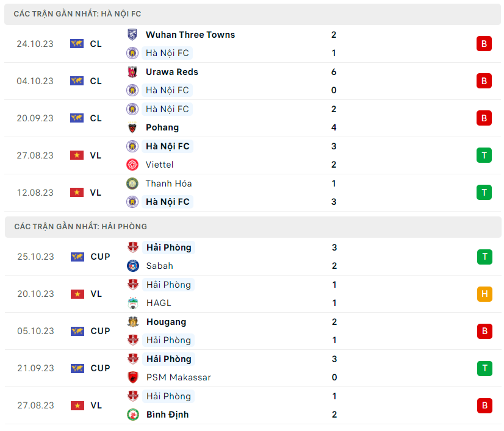
Task: Click the draw badge for HAGL match
Action: (x=484, y=294)
